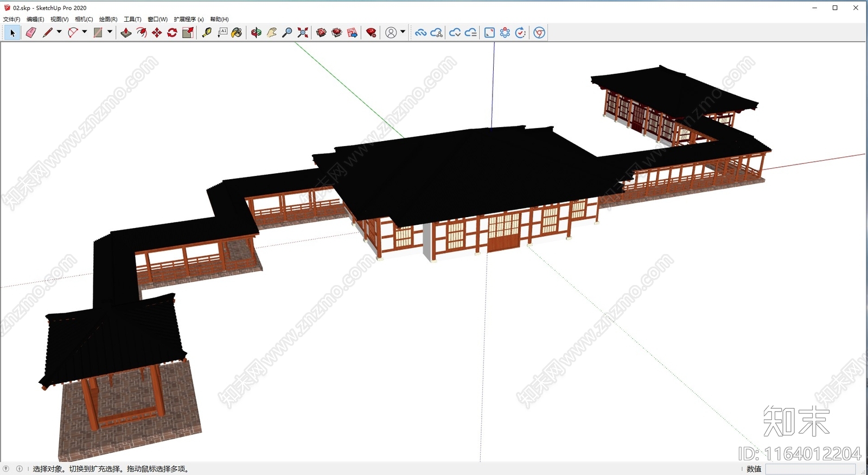The height and width of the screenshot is (475, 868).
Task: Activate the Orbit camera tool
Action: click(x=256, y=33)
